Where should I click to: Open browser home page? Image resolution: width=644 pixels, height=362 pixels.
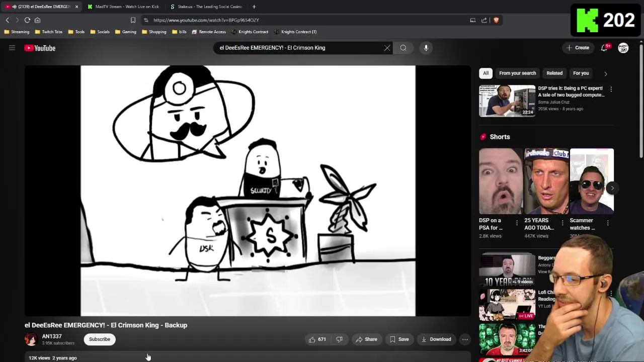37,20
